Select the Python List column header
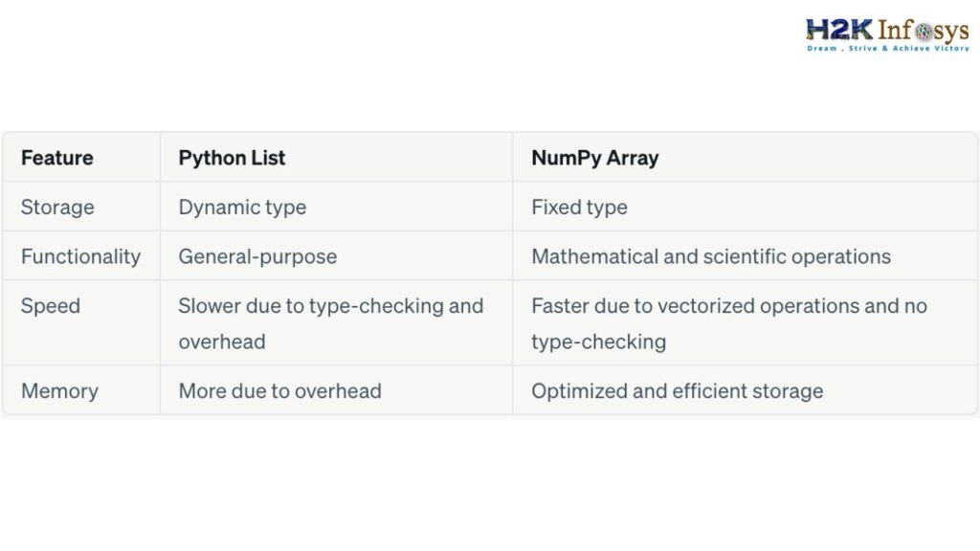This screenshot has height=551, width=980. click(232, 158)
